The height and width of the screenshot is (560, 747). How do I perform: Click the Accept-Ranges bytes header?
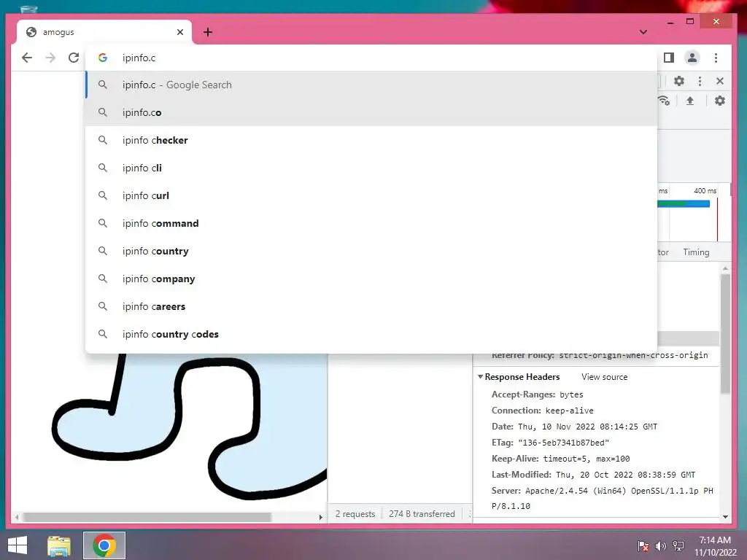(x=538, y=394)
